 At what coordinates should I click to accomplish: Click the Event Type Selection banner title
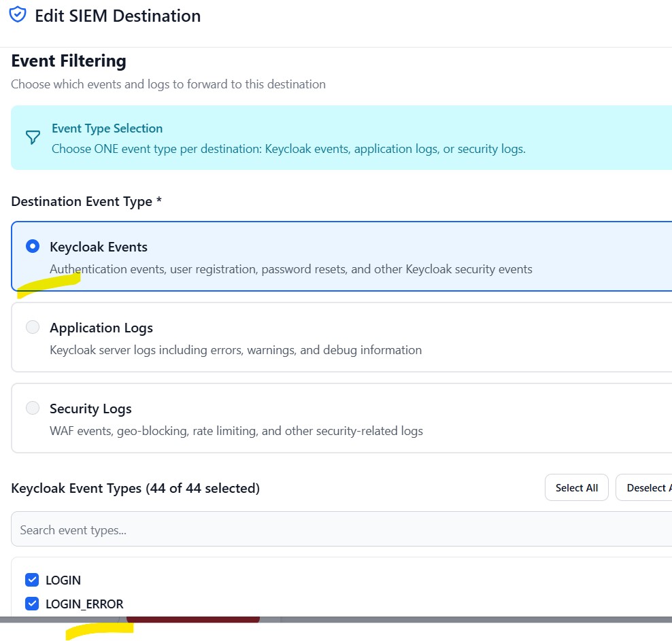click(107, 128)
